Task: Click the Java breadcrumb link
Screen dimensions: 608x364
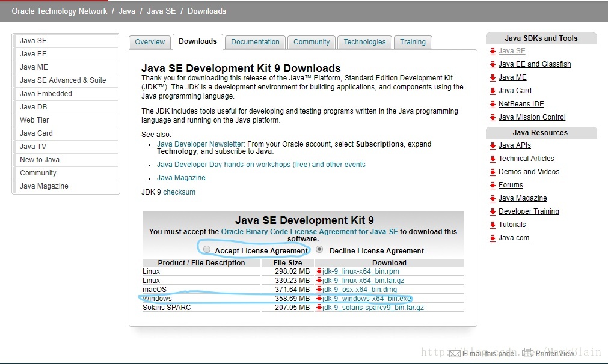Action: 127,11
